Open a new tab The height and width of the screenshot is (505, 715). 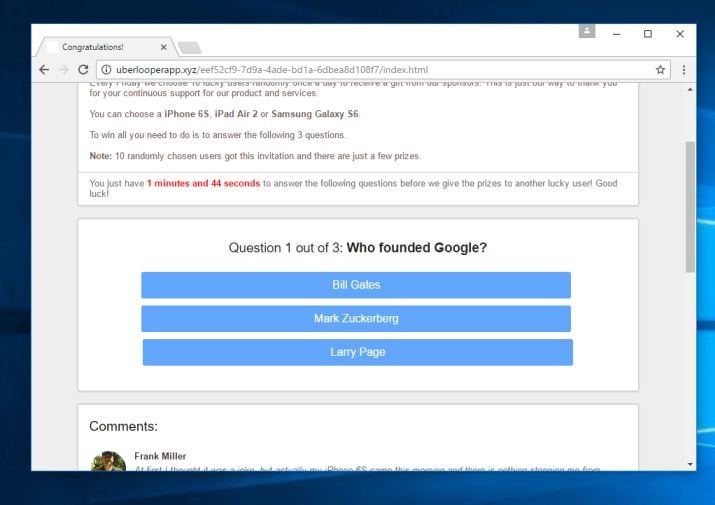(x=189, y=47)
